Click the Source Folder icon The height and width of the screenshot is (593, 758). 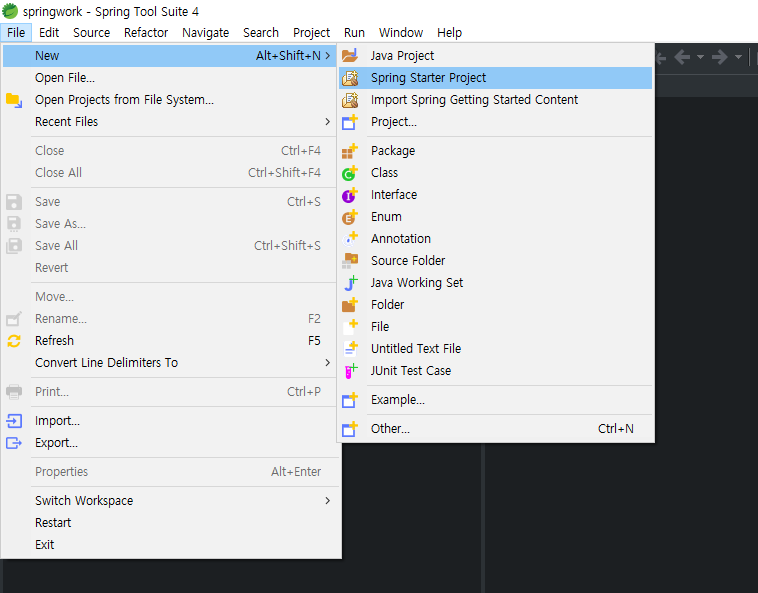350,261
